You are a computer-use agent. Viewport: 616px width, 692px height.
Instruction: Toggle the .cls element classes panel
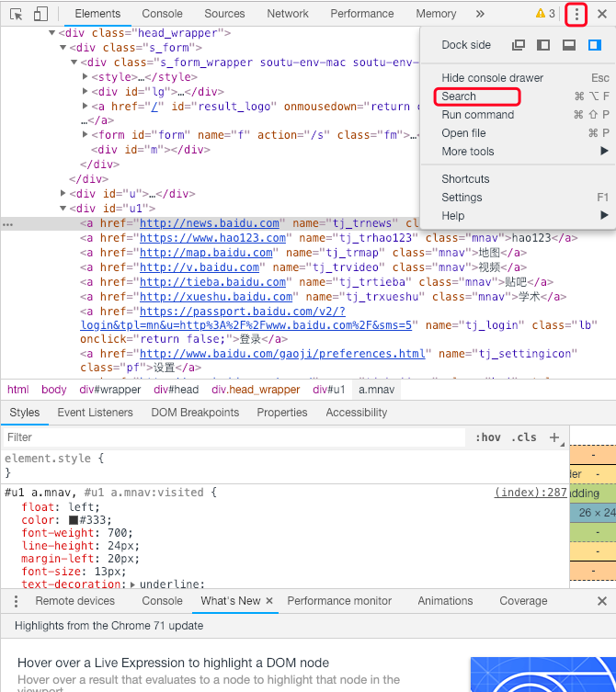pyautogui.click(x=524, y=437)
